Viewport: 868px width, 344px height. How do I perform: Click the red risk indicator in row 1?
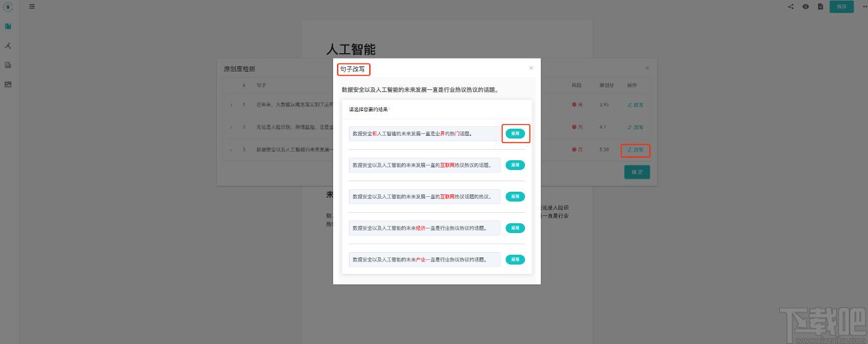[x=577, y=105]
